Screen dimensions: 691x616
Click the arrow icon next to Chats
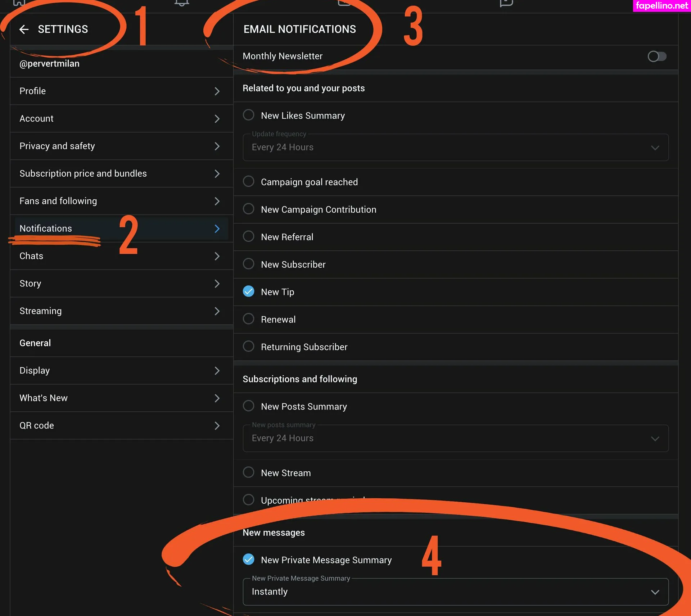coord(217,256)
